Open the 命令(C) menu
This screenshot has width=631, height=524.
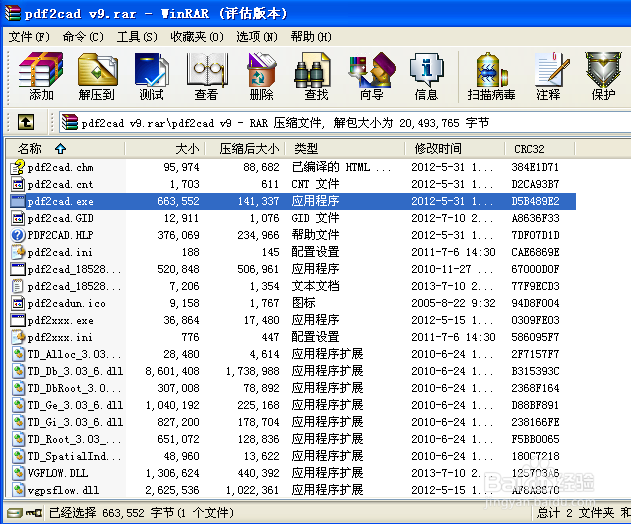click(x=83, y=37)
